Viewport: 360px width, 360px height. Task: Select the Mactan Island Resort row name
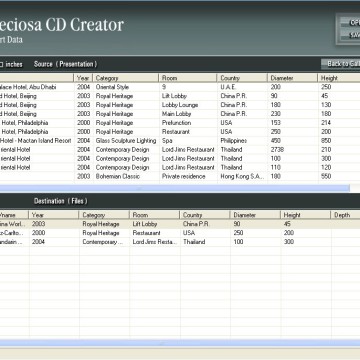(x=36, y=141)
